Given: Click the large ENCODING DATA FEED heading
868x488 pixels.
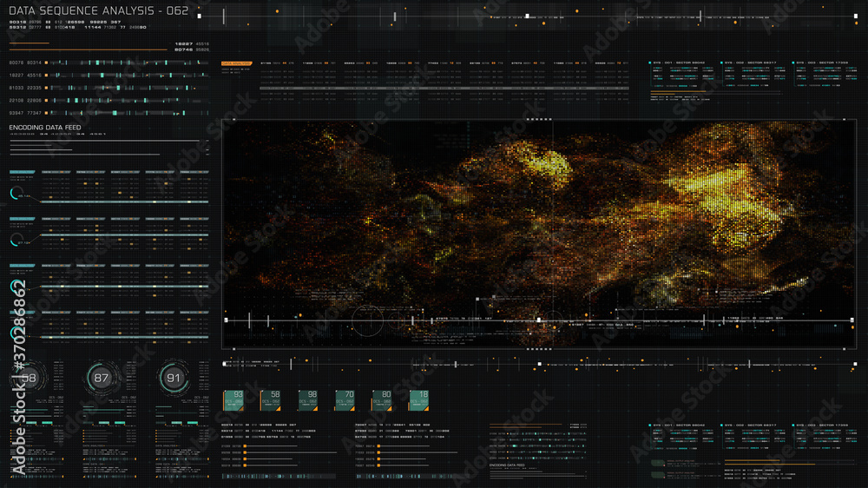Looking at the screenshot, I should click(x=45, y=128).
